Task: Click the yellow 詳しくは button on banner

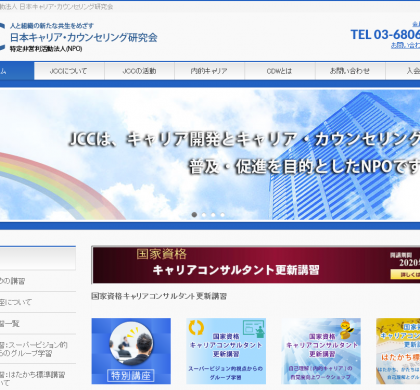Action: tap(405, 275)
